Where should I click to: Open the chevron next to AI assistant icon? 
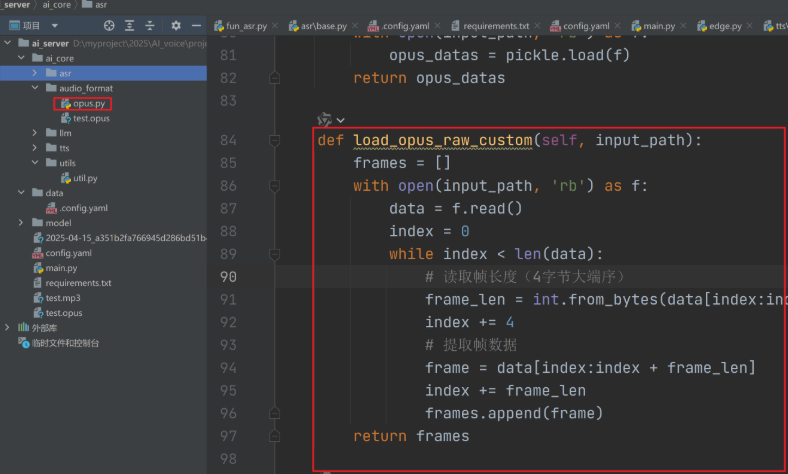click(x=341, y=120)
